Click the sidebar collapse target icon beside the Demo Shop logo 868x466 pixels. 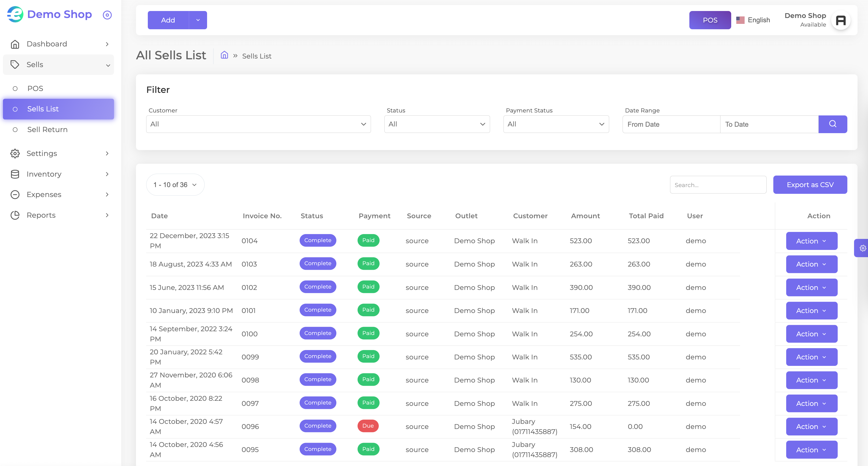107,15
